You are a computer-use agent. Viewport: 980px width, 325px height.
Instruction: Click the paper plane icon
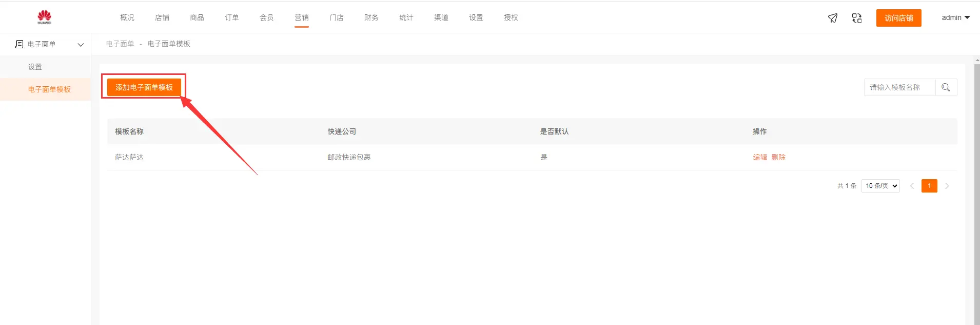point(833,18)
